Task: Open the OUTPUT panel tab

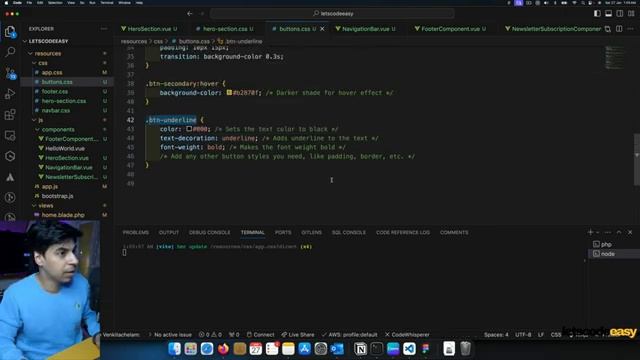Action: tap(169, 232)
